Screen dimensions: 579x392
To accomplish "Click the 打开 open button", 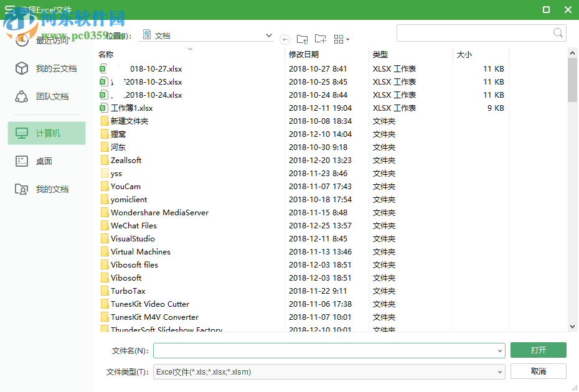I will click(538, 350).
